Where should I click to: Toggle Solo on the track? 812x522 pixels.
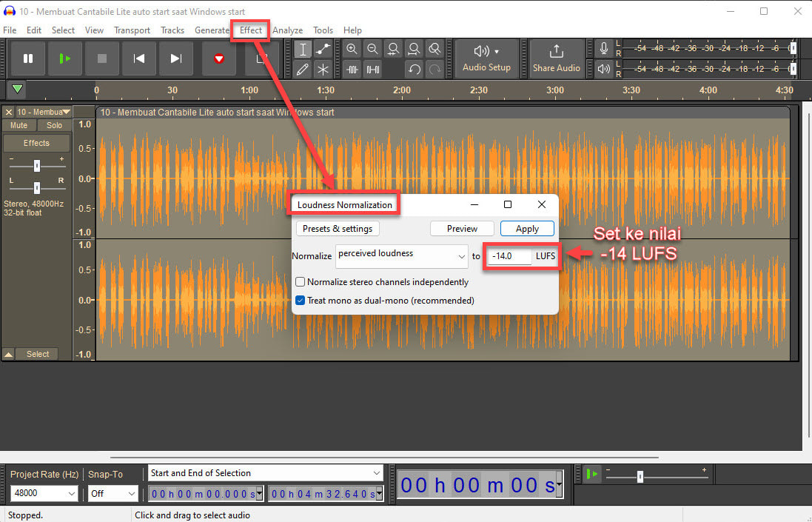54,125
